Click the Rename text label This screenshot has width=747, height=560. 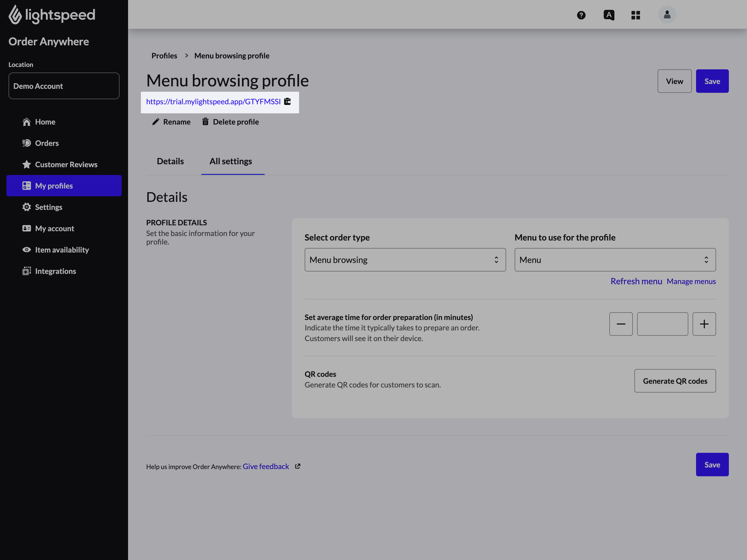tap(177, 122)
